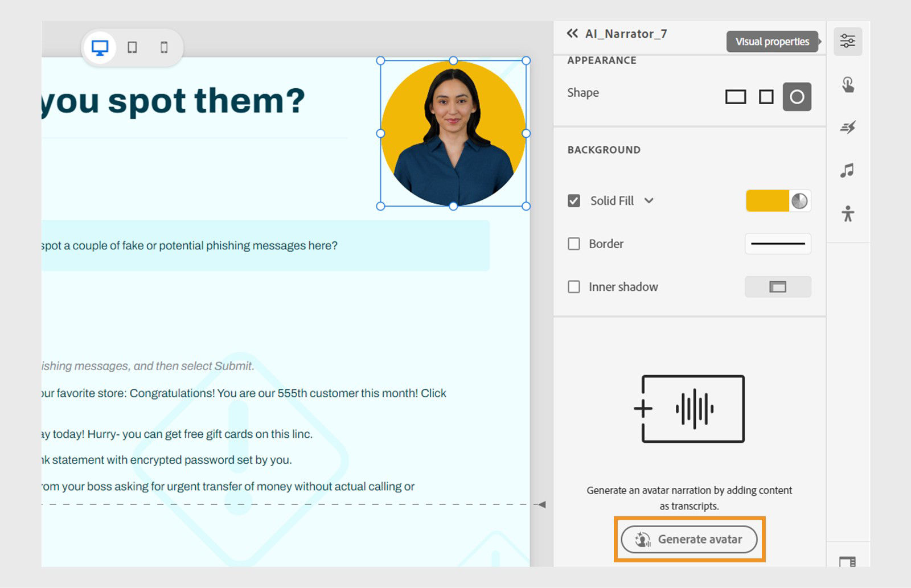Open the animations panel icon
Image resolution: width=911 pixels, height=588 pixels.
(x=847, y=128)
